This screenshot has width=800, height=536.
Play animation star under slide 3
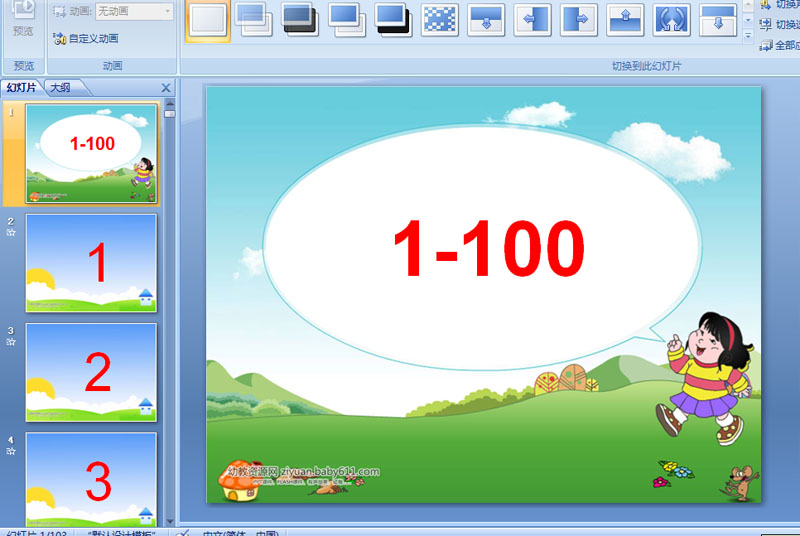pyautogui.click(x=11, y=342)
